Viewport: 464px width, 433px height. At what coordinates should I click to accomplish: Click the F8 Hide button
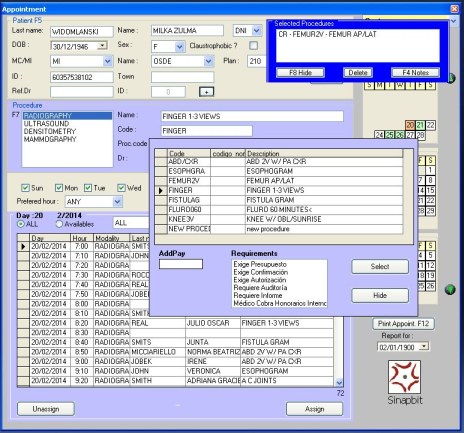pos(300,72)
